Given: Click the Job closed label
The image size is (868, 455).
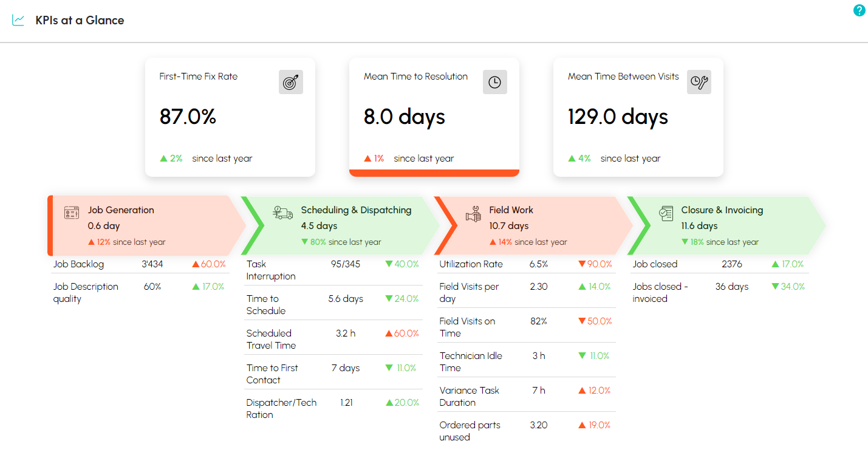Looking at the screenshot, I should 655,264.
